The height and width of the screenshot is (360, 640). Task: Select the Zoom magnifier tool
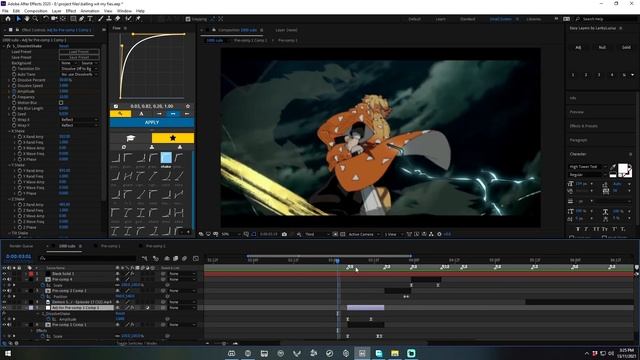coord(36,19)
